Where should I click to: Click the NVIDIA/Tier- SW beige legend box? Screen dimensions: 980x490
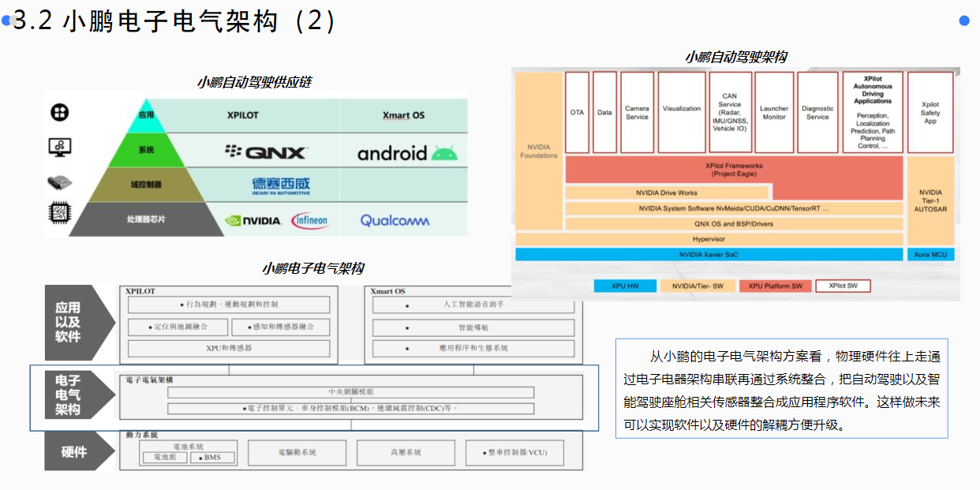pos(698,286)
